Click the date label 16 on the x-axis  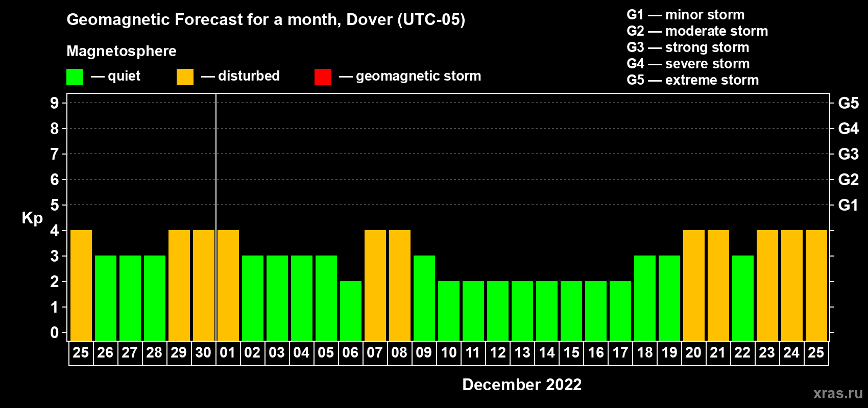[x=596, y=352]
